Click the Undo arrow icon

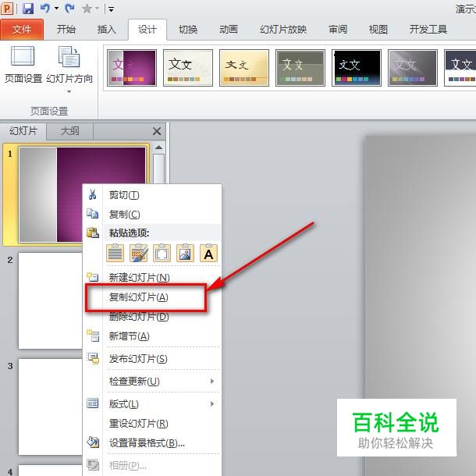[45, 9]
